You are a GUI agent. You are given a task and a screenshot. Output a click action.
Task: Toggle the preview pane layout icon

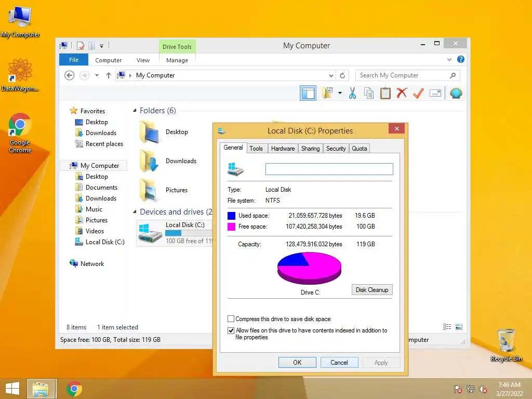click(x=308, y=94)
